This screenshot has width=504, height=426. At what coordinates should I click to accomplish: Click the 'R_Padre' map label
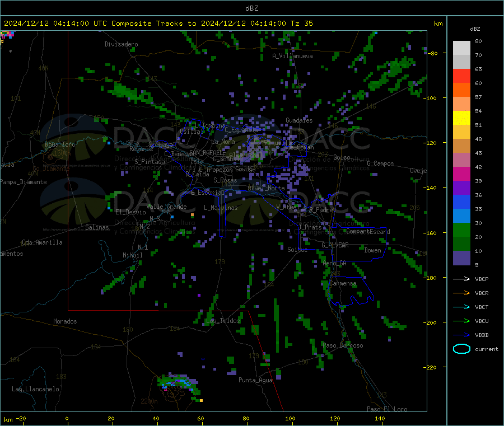(x=321, y=210)
